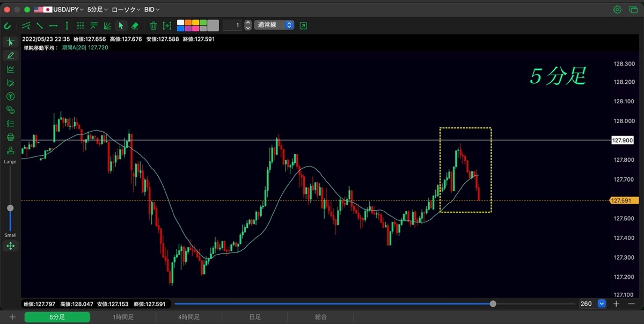Screen dimensions: 644x324
Task: Toggle the arrow cursor select tool
Action: (x=121, y=25)
